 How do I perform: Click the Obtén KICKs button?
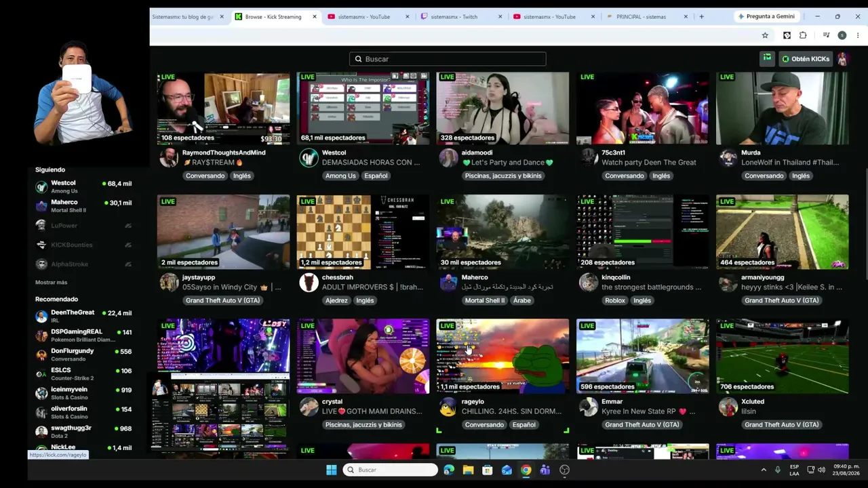tap(805, 59)
